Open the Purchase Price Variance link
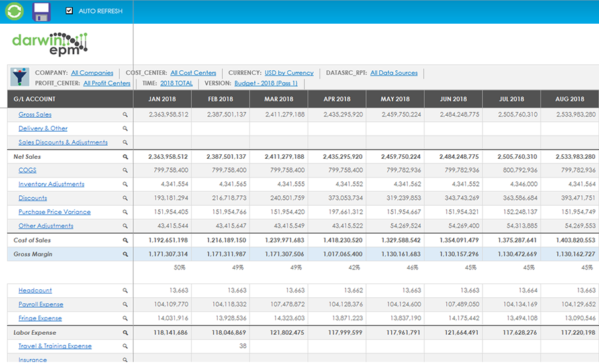 coord(55,212)
